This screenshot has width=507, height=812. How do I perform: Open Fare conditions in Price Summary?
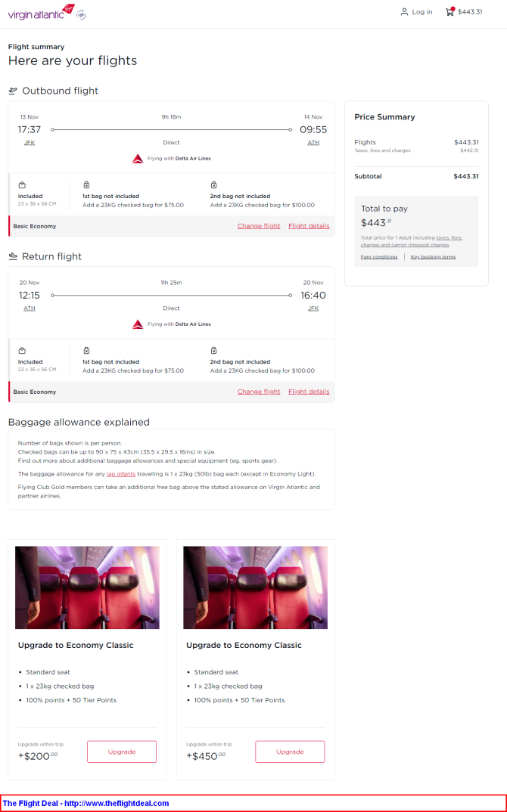tap(379, 257)
